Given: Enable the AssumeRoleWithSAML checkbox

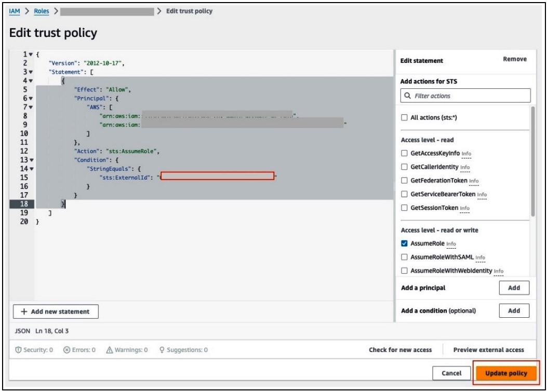Looking at the screenshot, I should point(404,257).
